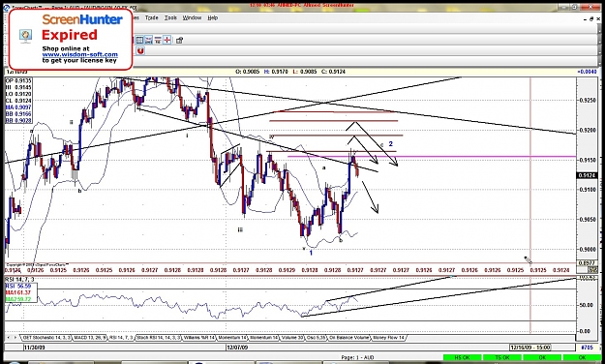The width and height of the screenshot is (605, 364).
Task: Click the lock icon in toolbar
Action: tap(179, 40)
